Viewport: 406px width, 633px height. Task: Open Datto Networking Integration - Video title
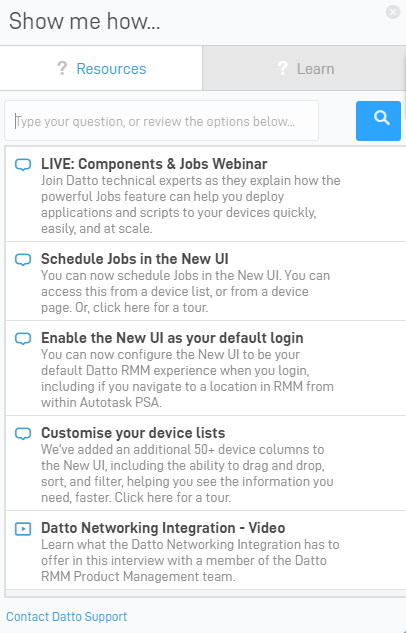coord(163,528)
